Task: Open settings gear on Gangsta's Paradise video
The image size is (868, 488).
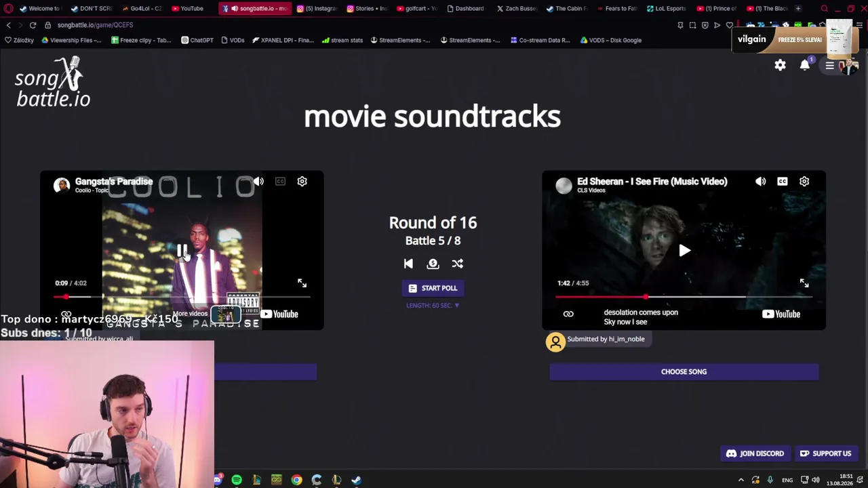Action: (302, 182)
